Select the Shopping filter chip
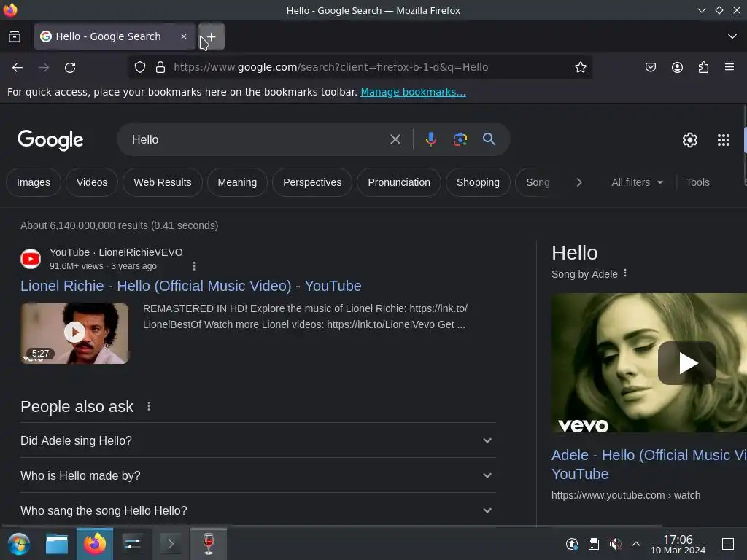 pos(478,182)
